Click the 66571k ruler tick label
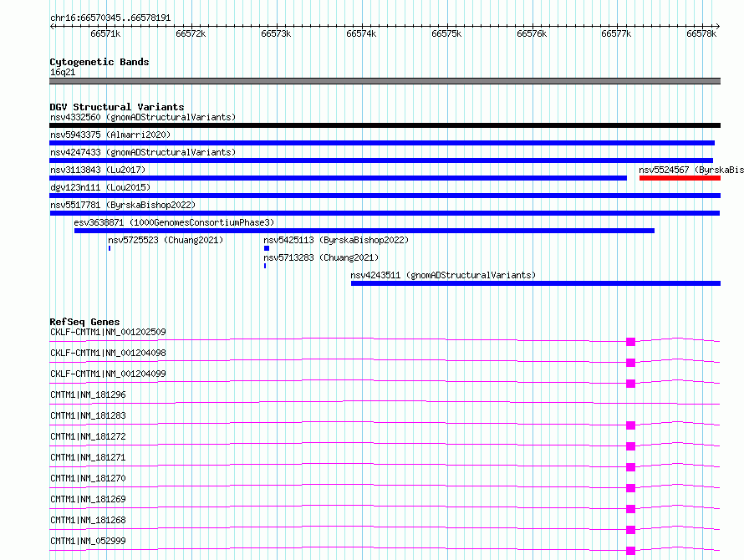The image size is (744, 560). (105, 33)
